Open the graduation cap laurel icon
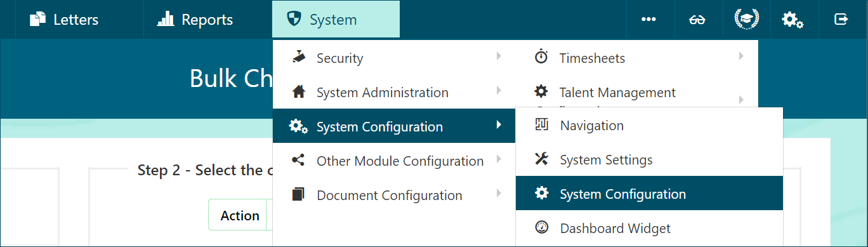This screenshot has height=247, width=868. coord(746,19)
